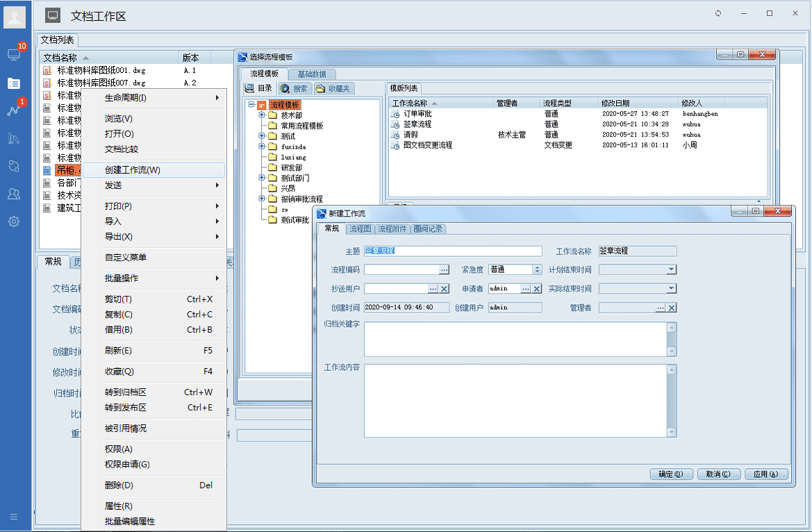Select 签章流程 workflow template row
Viewport: 812px width, 532px height.
click(x=577, y=124)
